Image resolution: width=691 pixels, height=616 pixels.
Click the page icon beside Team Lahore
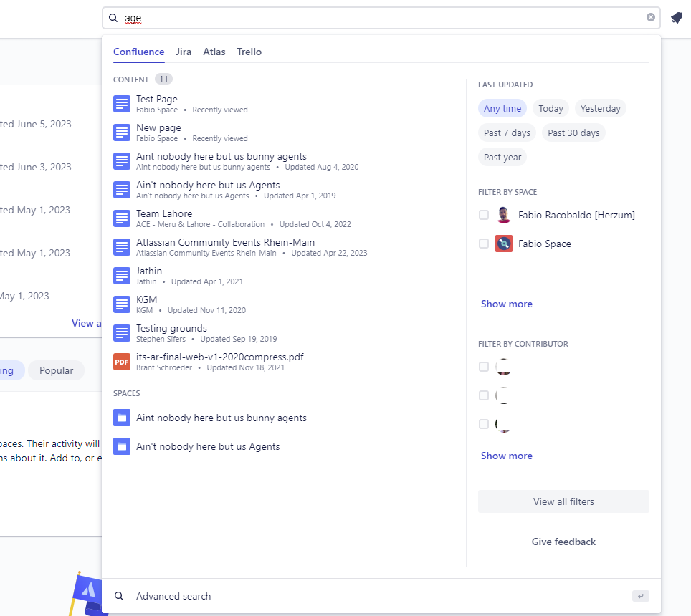pyautogui.click(x=122, y=218)
